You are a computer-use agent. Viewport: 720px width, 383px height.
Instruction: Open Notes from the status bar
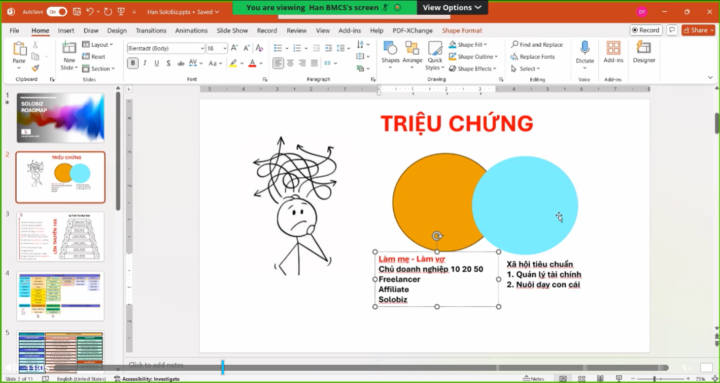pyautogui.click(x=534, y=379)
